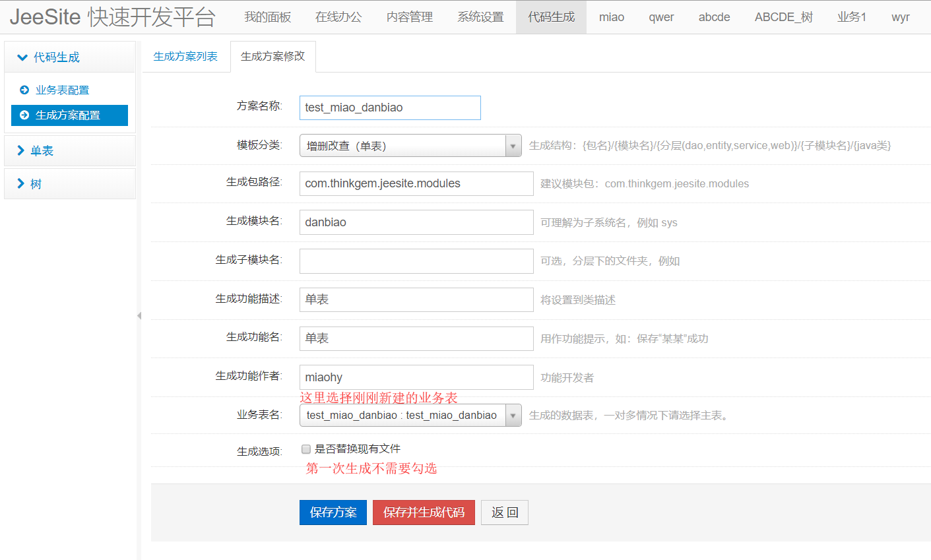
Task: Switch to the 生成方案修改 tab
Action: coord(273,57)
